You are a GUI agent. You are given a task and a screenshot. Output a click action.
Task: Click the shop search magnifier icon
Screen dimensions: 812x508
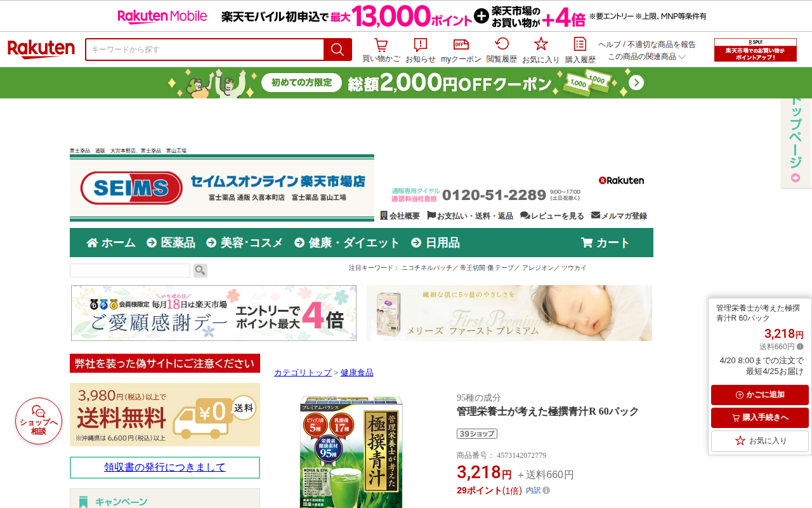(x=200, y=271)
